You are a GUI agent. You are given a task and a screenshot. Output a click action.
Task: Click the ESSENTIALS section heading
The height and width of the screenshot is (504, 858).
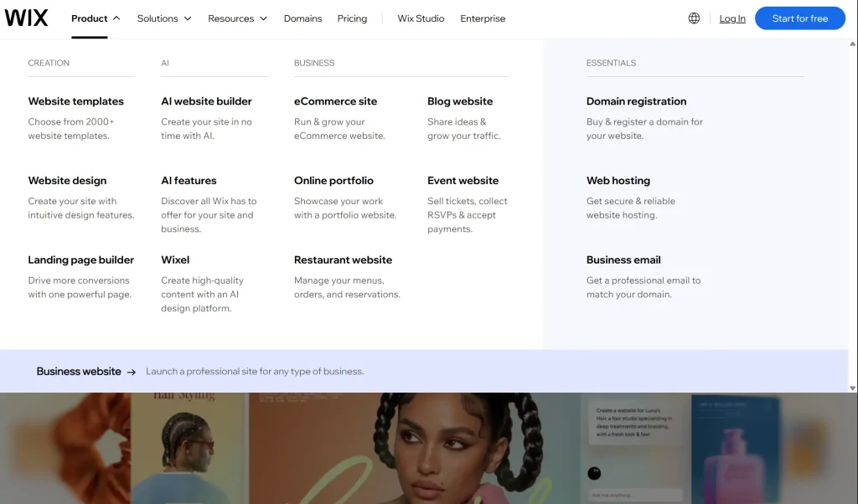coord(611,63)
